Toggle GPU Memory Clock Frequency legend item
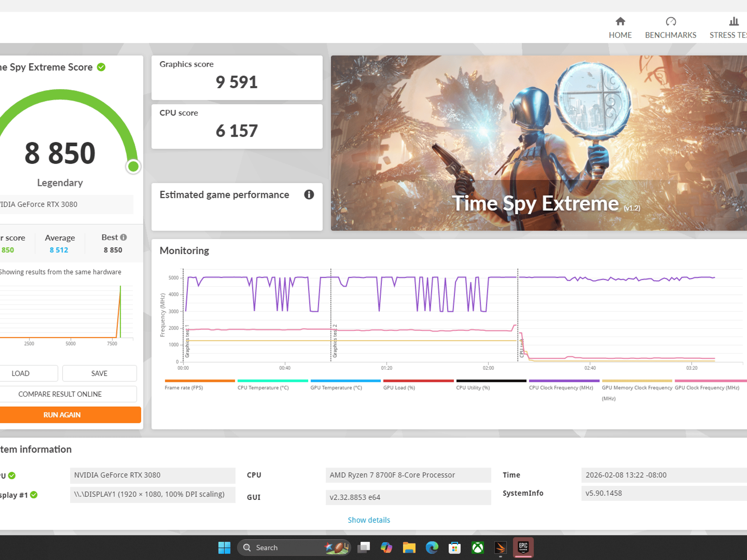 pyautogui.click(x=637, y=390)
